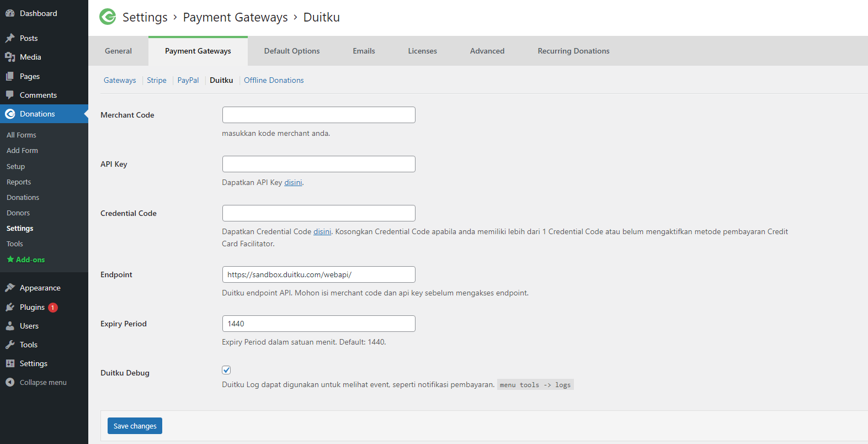Click the Comments speech bubble icon
Viewport: 868px width, 444px height.
click(x=10, y=95)
